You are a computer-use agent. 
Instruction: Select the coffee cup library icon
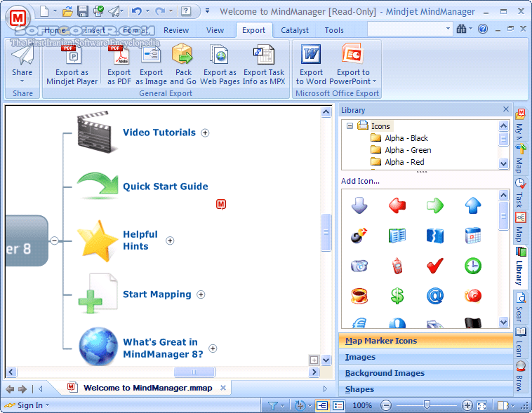pyautogui.click(x=359, y=296)
